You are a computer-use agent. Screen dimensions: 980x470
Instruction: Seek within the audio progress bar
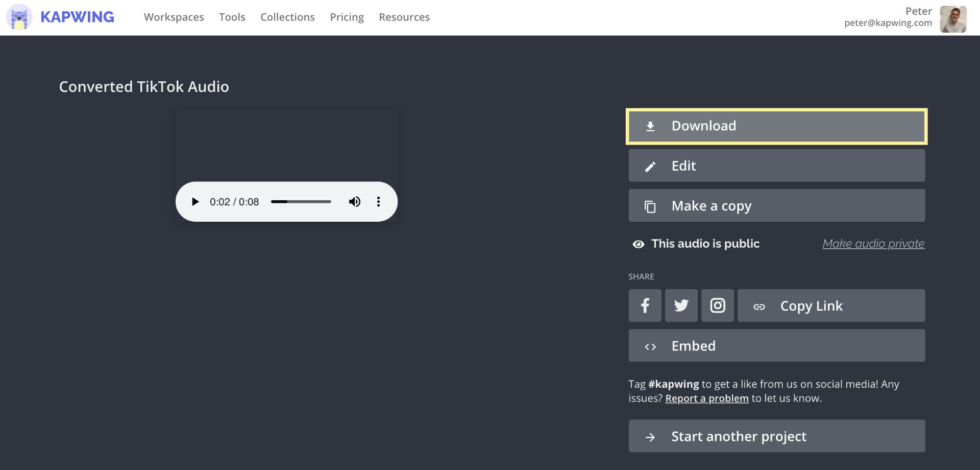pos(301,202)
